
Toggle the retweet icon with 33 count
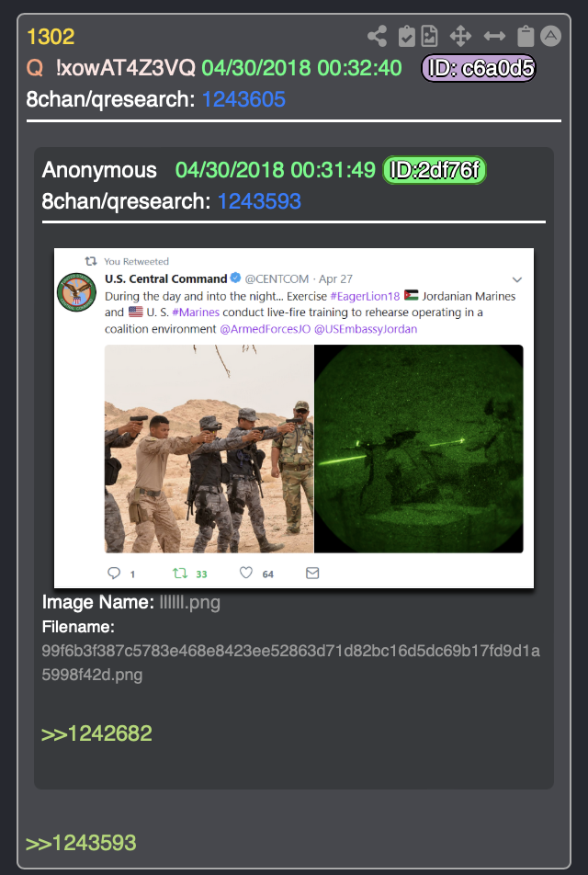[180, 574]
